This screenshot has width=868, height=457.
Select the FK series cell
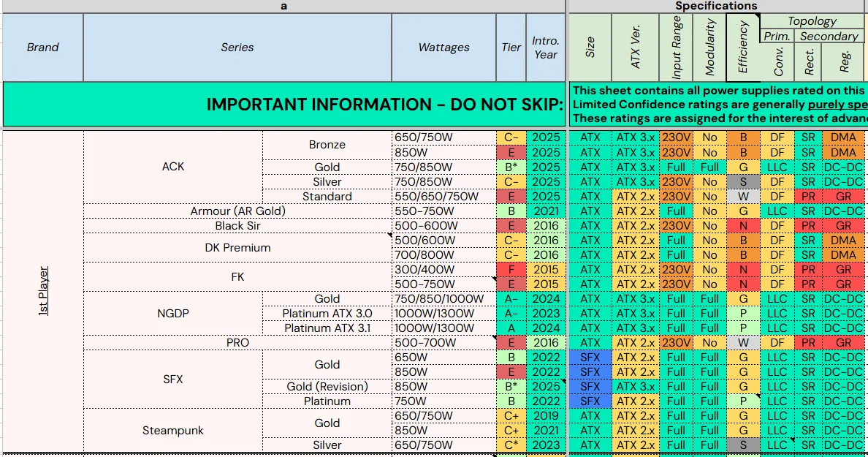[237, 277]
